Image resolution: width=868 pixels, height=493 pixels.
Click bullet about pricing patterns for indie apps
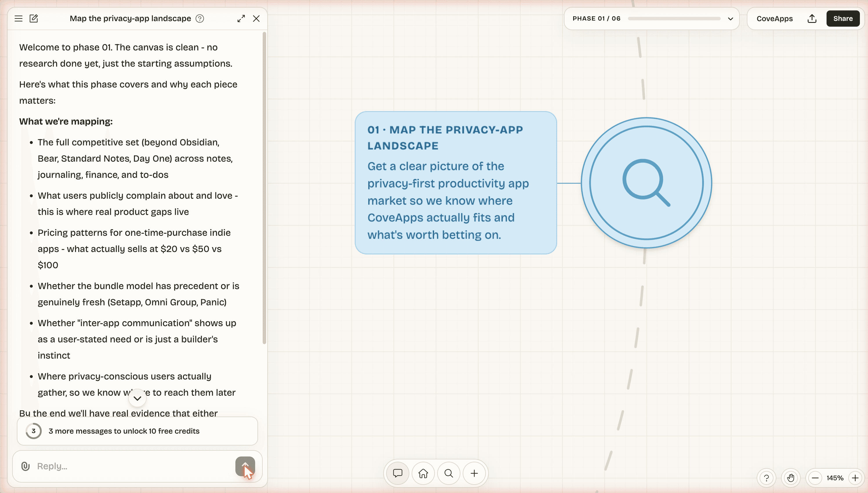(134, 249)
